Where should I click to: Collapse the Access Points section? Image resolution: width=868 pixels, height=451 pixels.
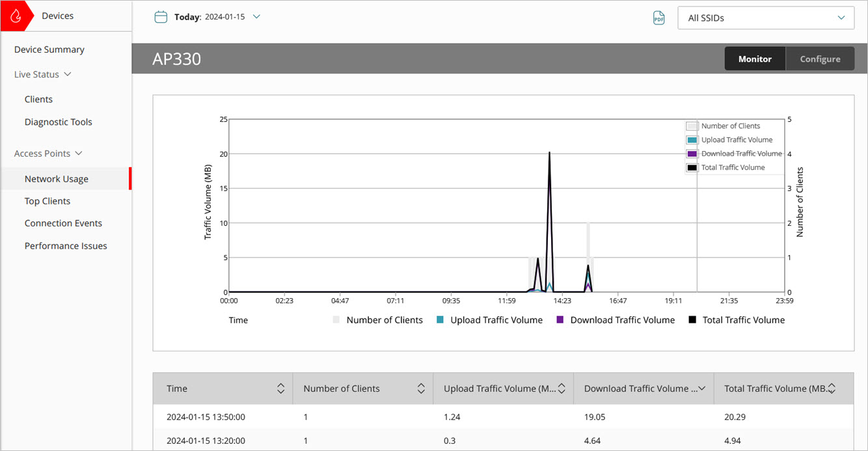[x=78, y=153]
